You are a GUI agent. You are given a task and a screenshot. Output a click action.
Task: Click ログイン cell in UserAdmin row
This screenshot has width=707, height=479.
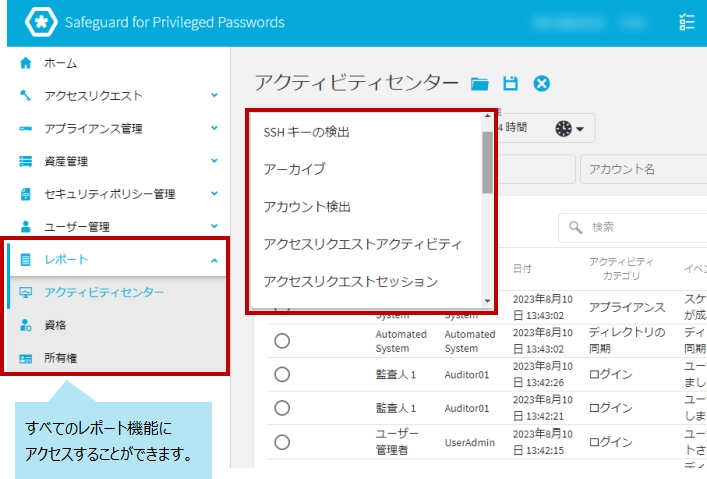(611, 442)
